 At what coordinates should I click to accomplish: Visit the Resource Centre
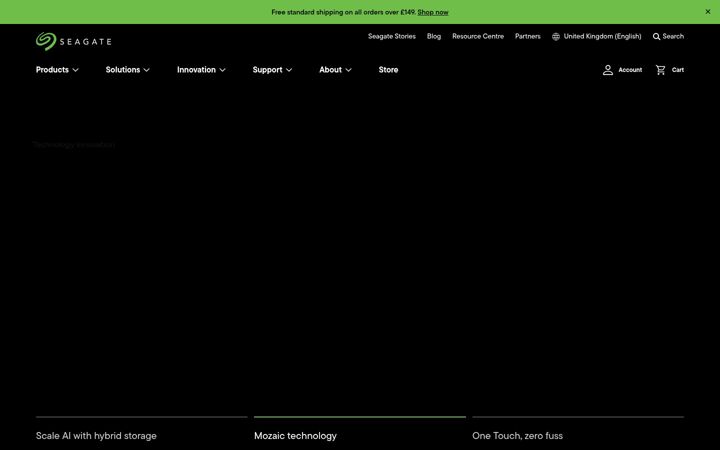[x=478, y=36]
